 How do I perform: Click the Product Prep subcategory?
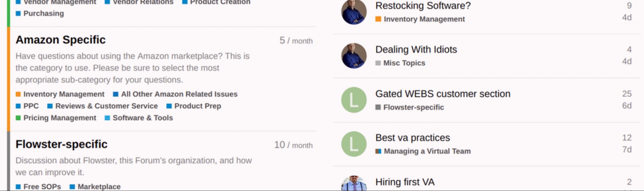198,106
